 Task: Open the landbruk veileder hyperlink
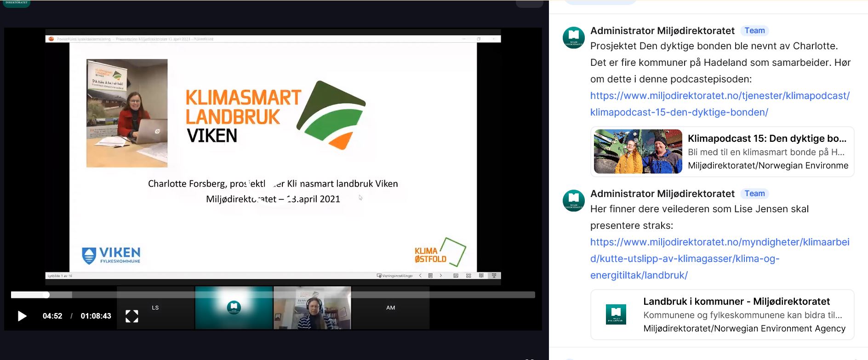click(720, 258)
